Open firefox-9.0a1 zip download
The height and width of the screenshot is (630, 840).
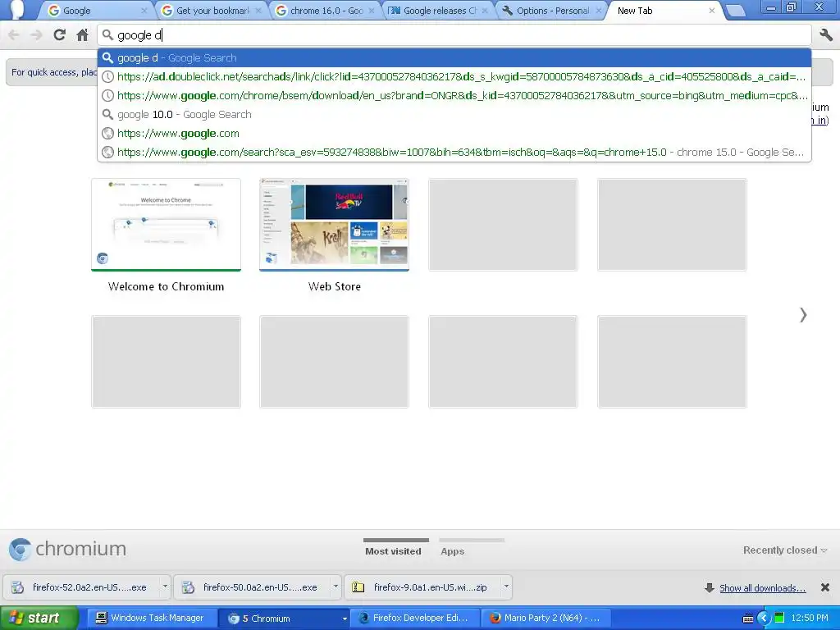click(422, 587)
